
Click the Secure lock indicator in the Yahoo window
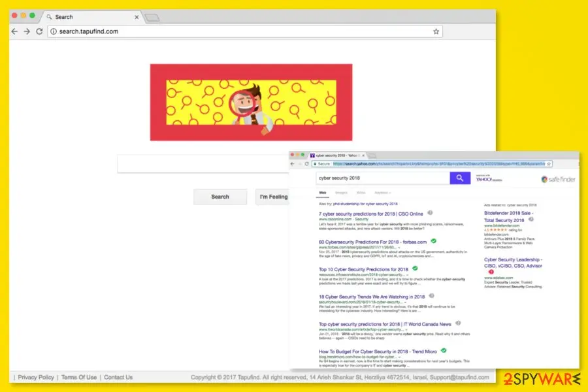321,164
